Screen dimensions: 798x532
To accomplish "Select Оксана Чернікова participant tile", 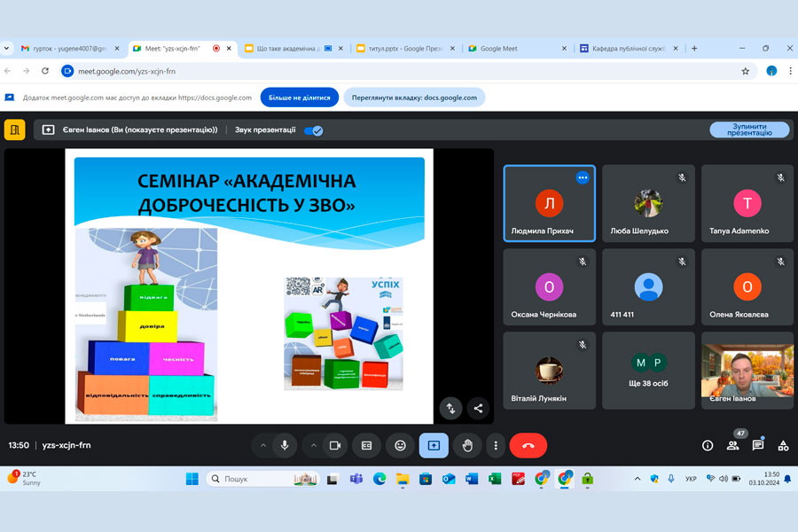I will [549, 287].
